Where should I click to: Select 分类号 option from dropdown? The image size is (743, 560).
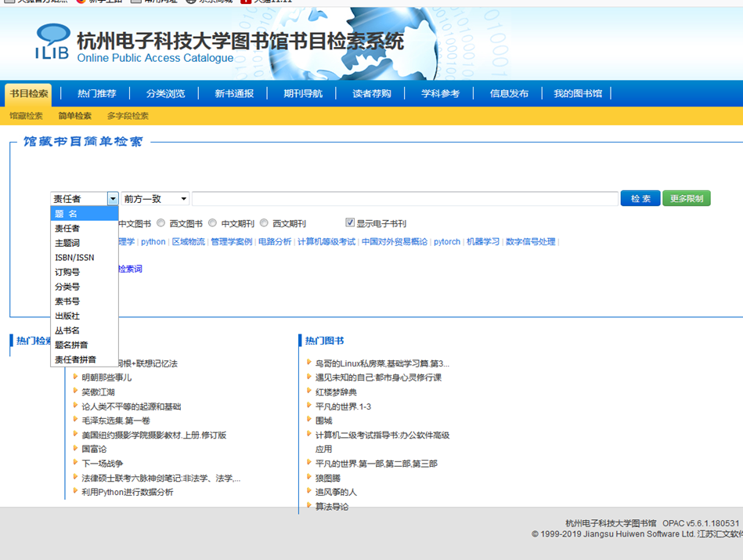(85, 287)
